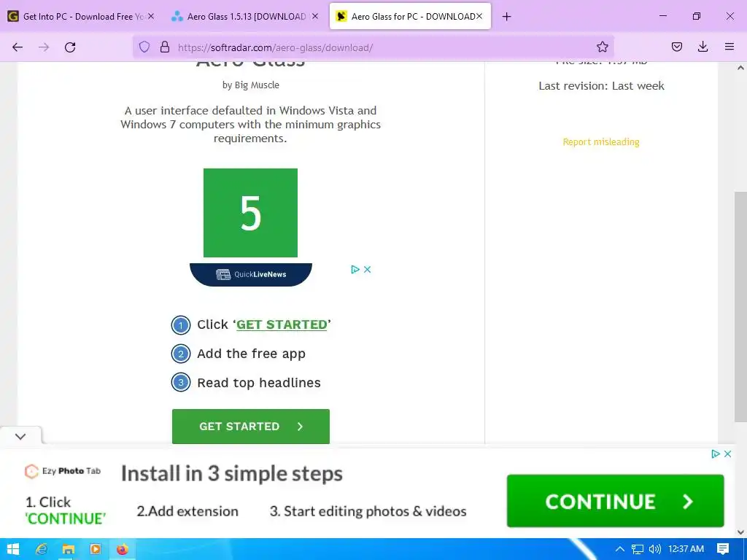Viewport: 747px width, 560px height.
Task: Collapse the bottom ad with the chevron
Action: point(20,436)
